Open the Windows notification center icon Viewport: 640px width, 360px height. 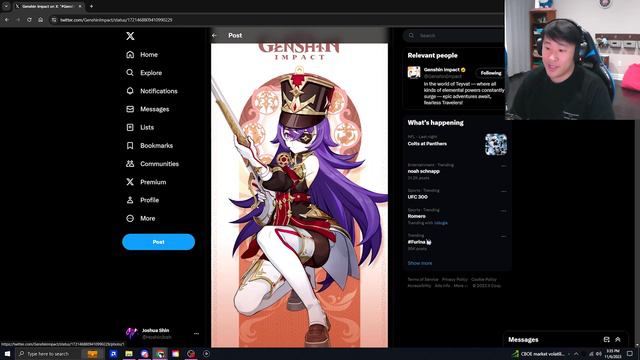click(x=630, y=354)
